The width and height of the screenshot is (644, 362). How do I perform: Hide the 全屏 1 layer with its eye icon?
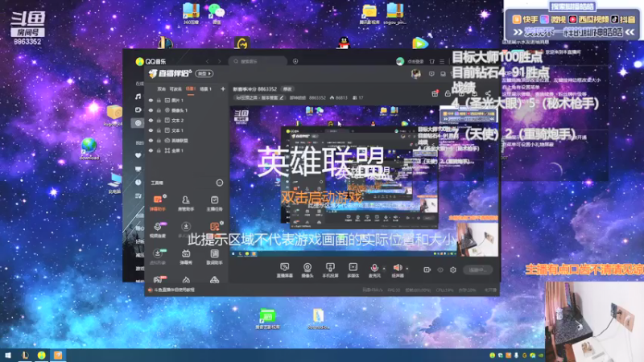[x=151, y=150]
